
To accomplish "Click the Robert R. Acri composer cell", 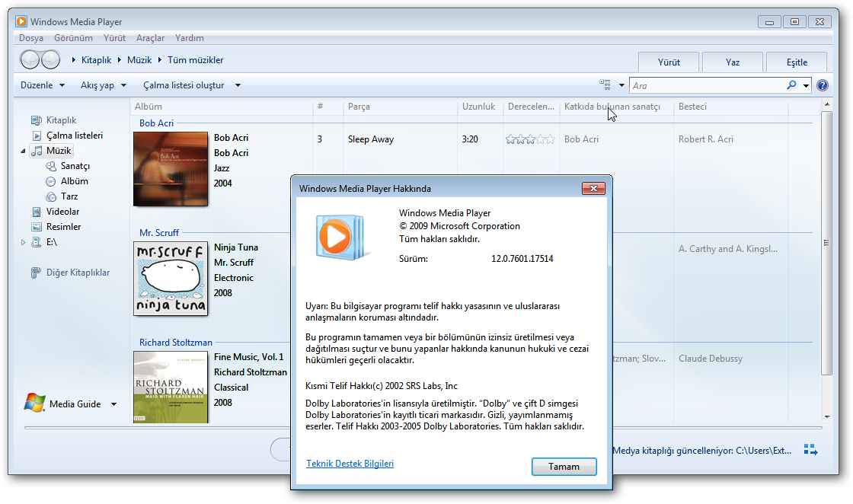I will click(705, 139).
